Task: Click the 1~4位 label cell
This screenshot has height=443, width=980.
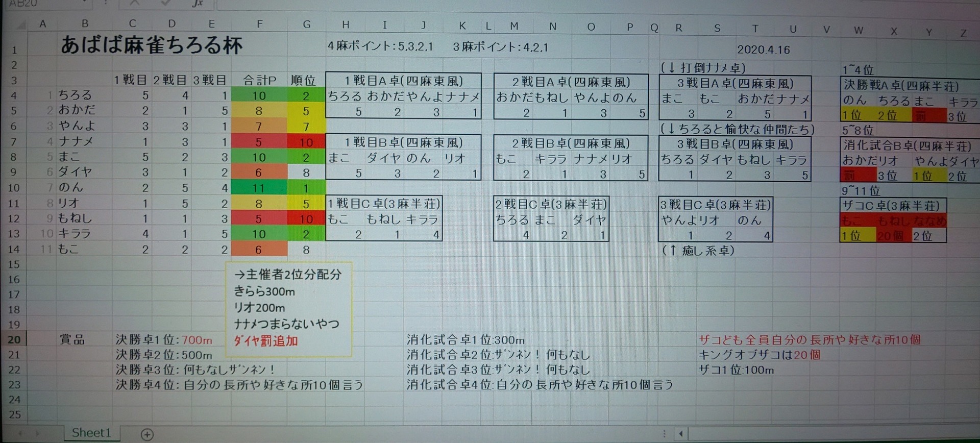Action: click(858, 70)
